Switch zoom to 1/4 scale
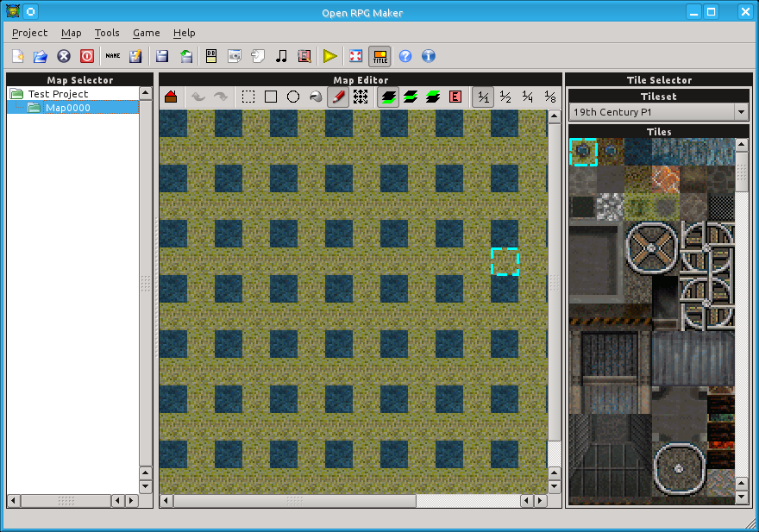 click(x=528, y=97)
